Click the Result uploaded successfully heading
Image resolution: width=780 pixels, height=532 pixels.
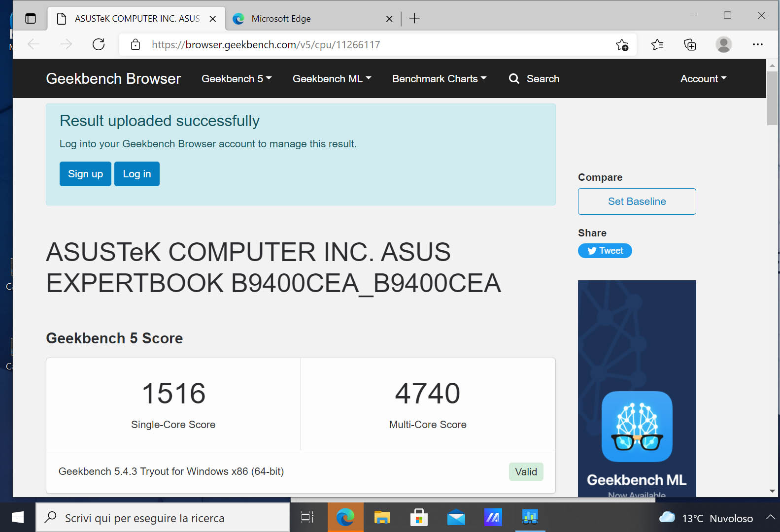(160, 121)
